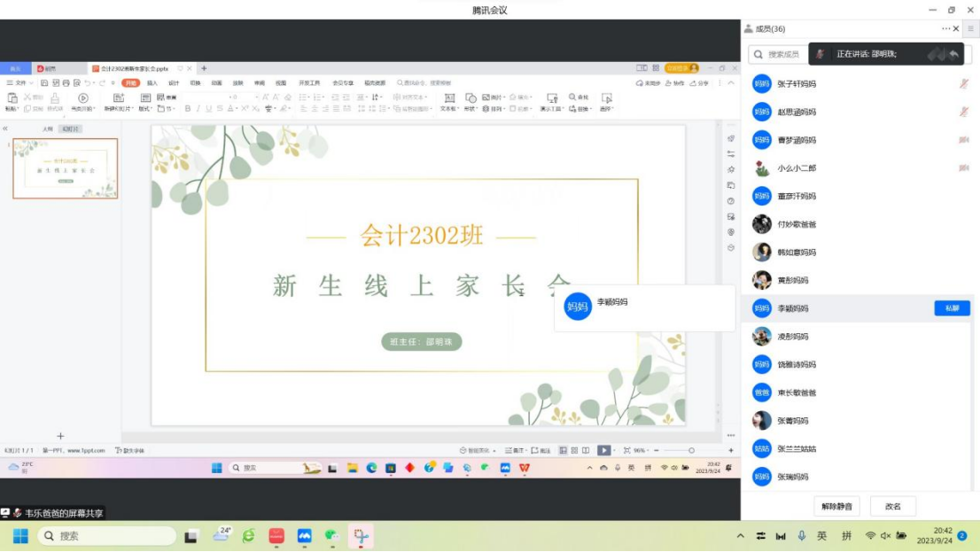Click camera-off icon beside 小么小二郎
The image size is (980, 552).
(963, 168)
